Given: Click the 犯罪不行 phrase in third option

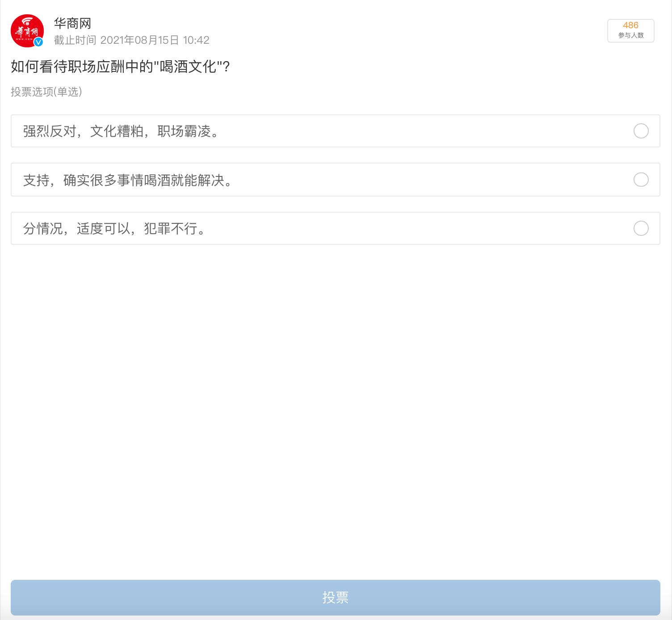Looking at the screenshot, I should pos(171,229).
